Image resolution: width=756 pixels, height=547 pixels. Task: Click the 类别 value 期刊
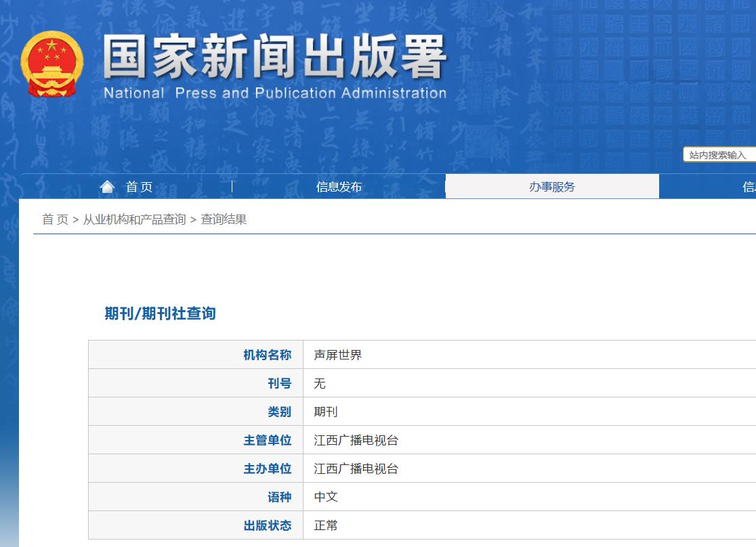click(326, 412)
